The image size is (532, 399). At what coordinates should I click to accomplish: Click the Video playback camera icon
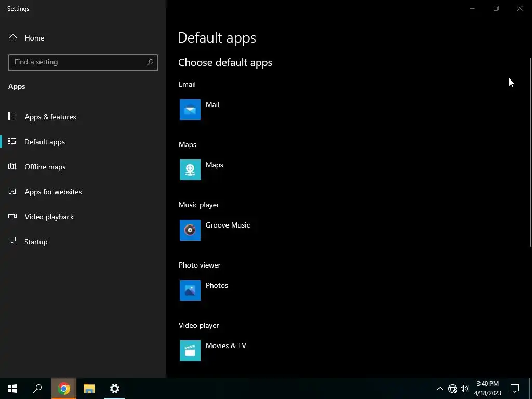12,216
